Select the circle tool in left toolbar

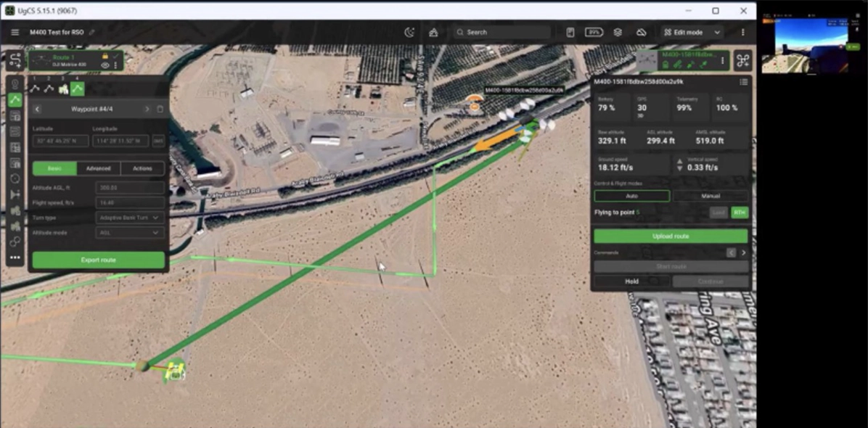point(15,178)
